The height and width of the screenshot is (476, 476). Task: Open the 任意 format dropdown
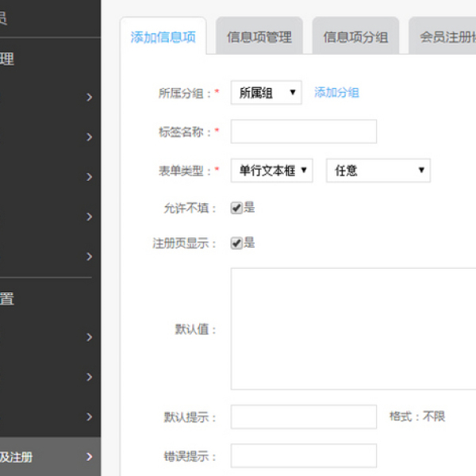[378, 171]
